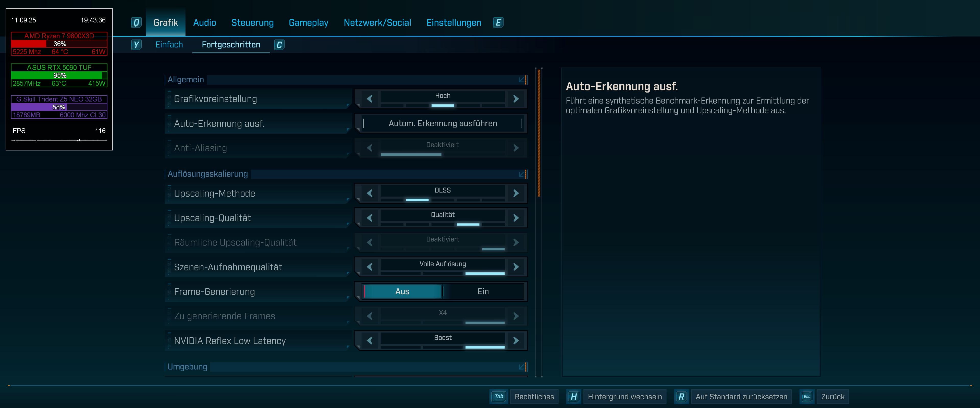Collapse the Allgemein section
Image resolution: width=980 pixels, height=408 pixels.
tap(522, 80)
